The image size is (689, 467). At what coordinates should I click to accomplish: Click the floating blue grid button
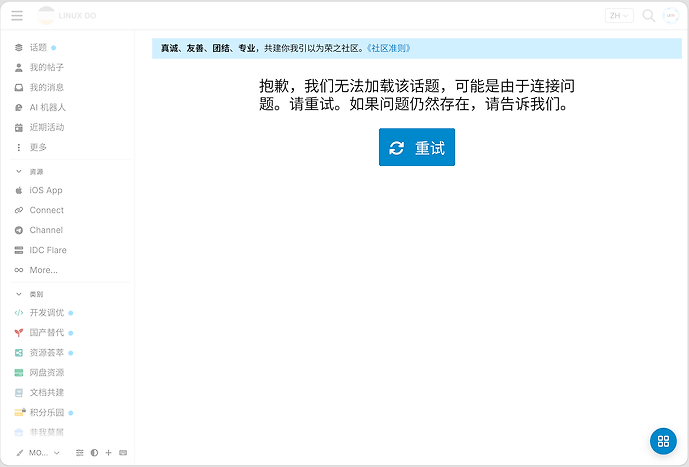click(663, 441)
